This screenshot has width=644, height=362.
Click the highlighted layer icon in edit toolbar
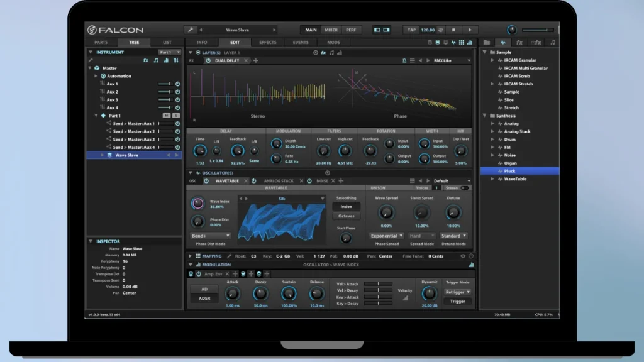pyautogui.click(x=438, y=42)
